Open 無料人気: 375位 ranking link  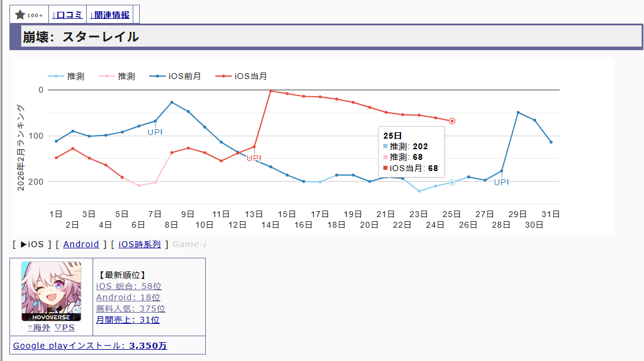(x=130, y=309)
